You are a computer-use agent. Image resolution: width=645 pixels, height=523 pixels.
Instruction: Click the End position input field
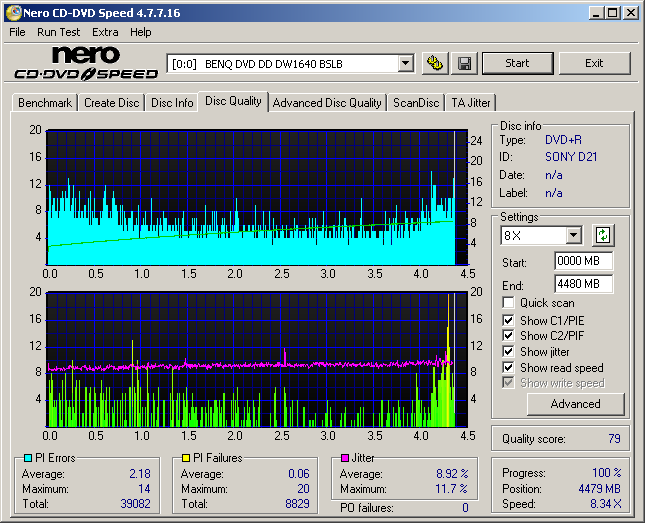click(583, 284)
